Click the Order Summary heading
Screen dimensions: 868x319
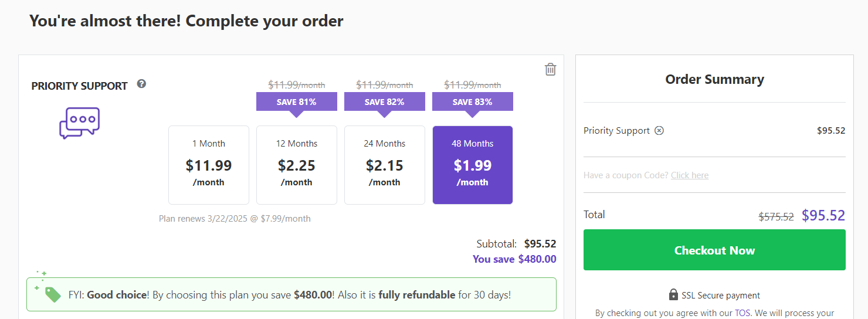pyautogui.click(x=714, y=79)
